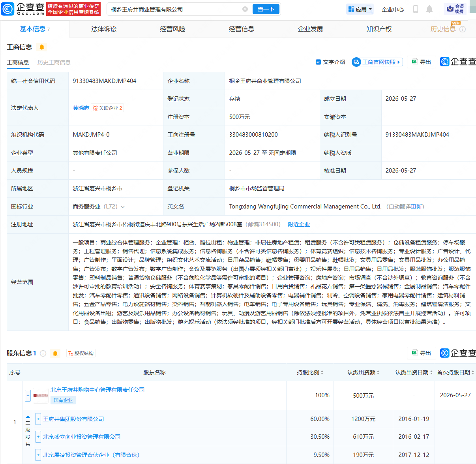
Task: Expand 北京晨凌投资管理合伙企业 row
Action: pos(38,455)
